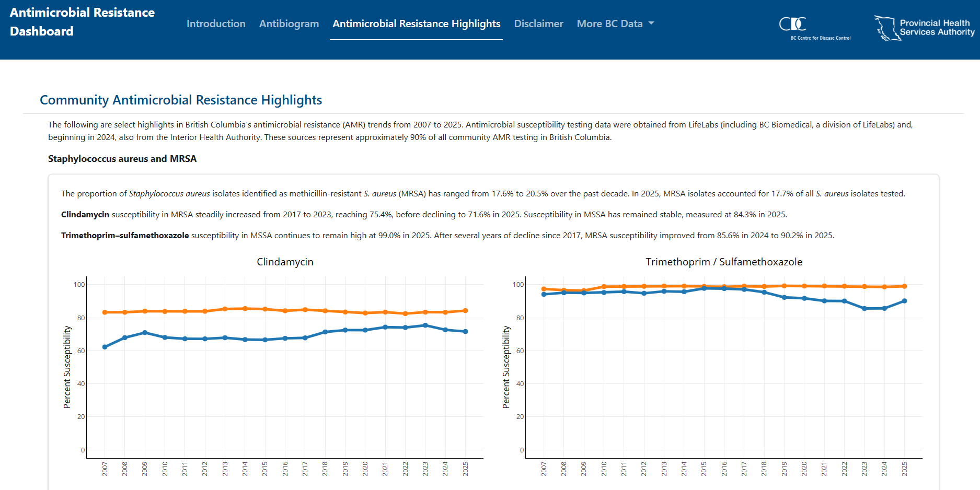980x490 pixels.
Task: Expand the More BC Data dropdown
Action: (615, 24)
